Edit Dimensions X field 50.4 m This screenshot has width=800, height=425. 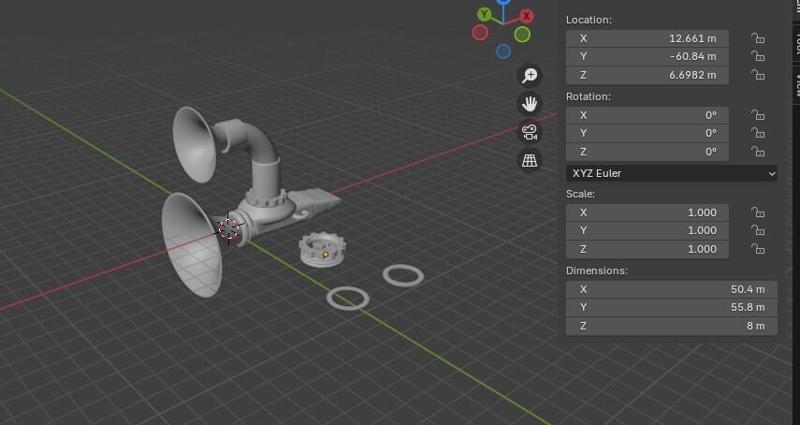[x=671, y=289]
